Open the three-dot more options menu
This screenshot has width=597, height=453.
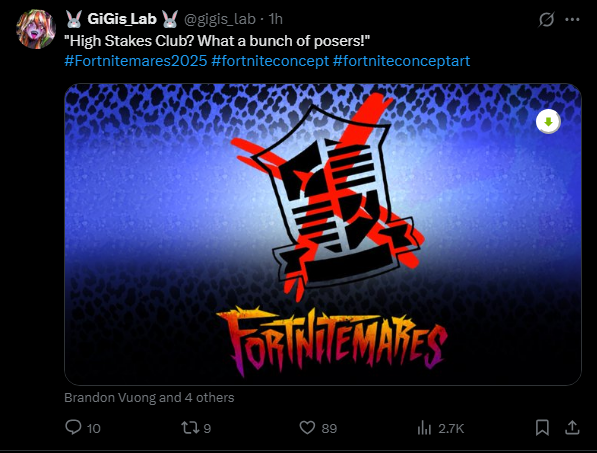tap(572, 19)
